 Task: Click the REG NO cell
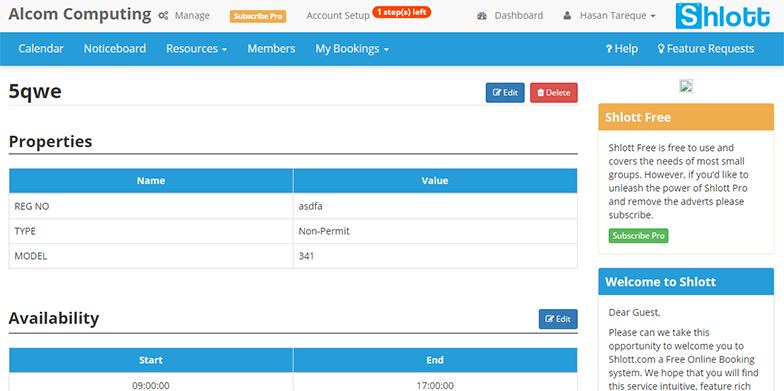[151, 206]
